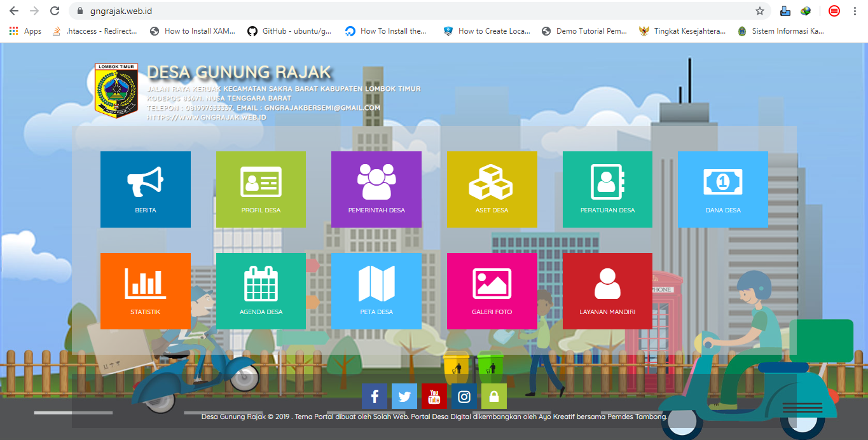Screen dimensions: 868x440
Task: Open the Statistik bar chart tile
Action: [145, 291]
